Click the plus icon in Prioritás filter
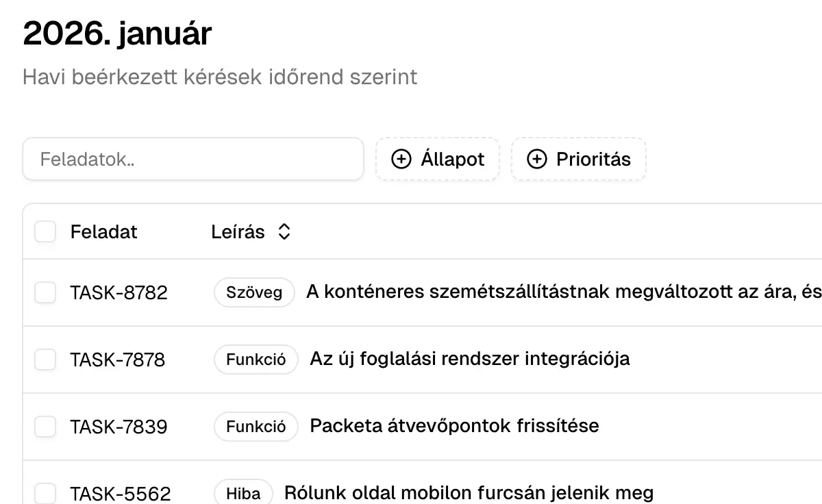The width and height of the screenshot is (822, 504). (x=536, y=160)
